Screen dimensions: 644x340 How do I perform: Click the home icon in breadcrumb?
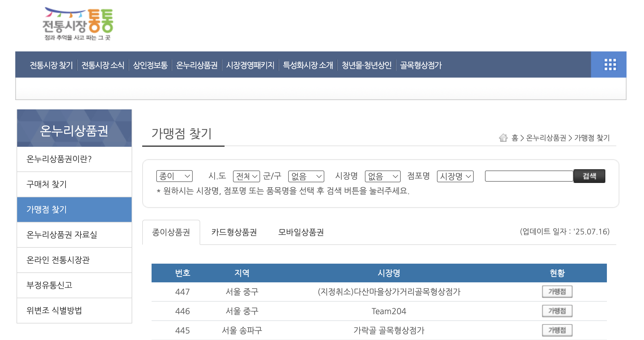[503, 138]
